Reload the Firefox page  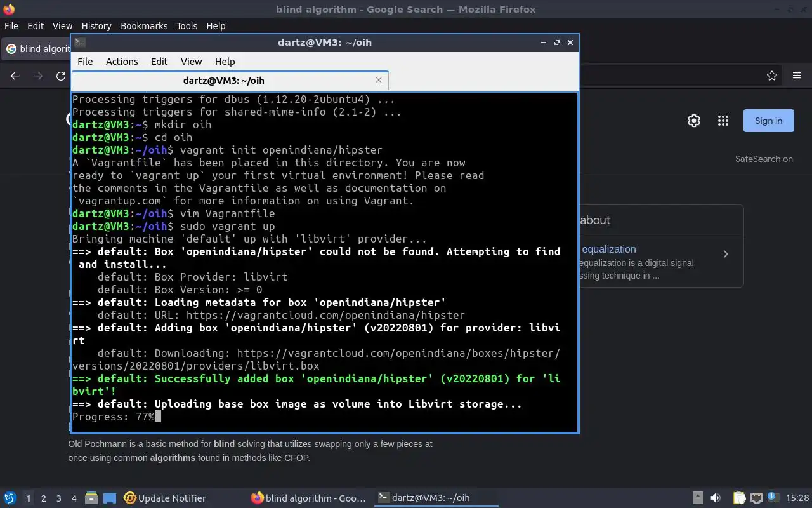pos(61,76)
